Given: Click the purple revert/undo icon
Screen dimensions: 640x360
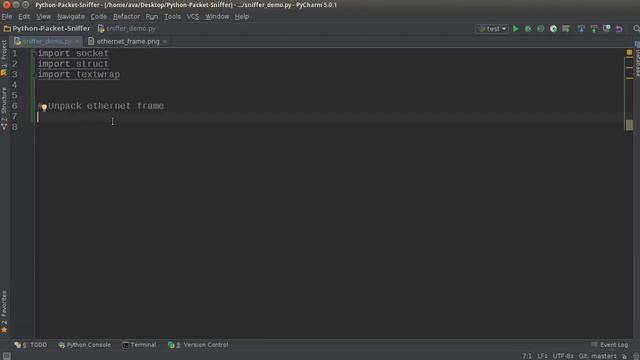Looking at the screenshot, I should (x=619, y=29).
